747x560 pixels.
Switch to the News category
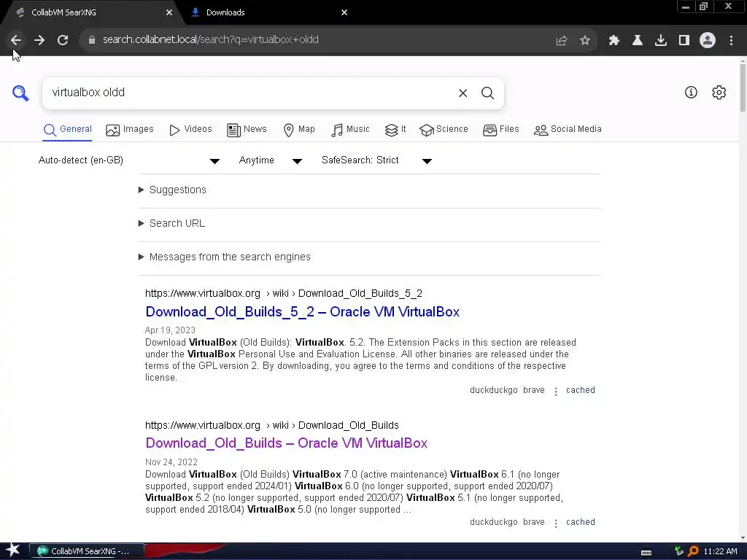click(x=247, y=130)
